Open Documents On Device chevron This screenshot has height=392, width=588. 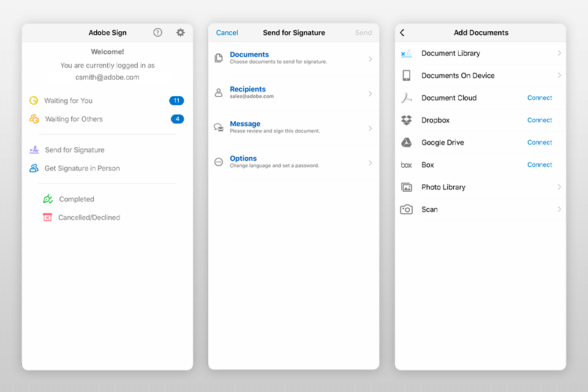[x=559, y=75]
